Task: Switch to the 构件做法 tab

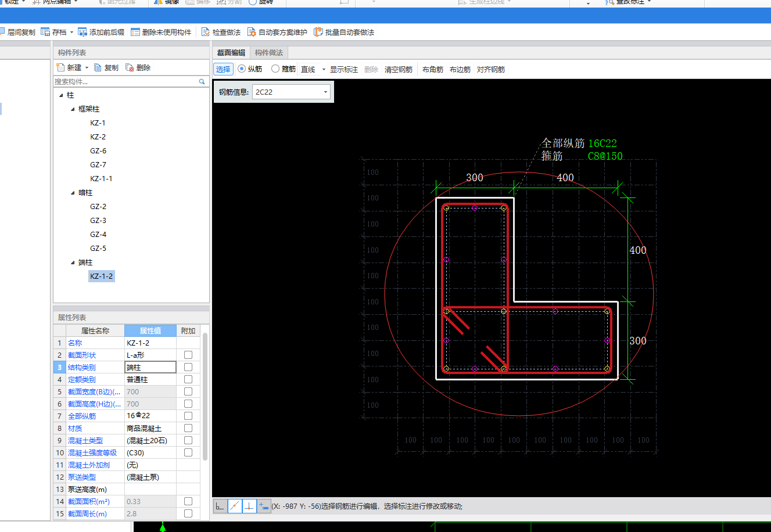Action: [268, 53]
